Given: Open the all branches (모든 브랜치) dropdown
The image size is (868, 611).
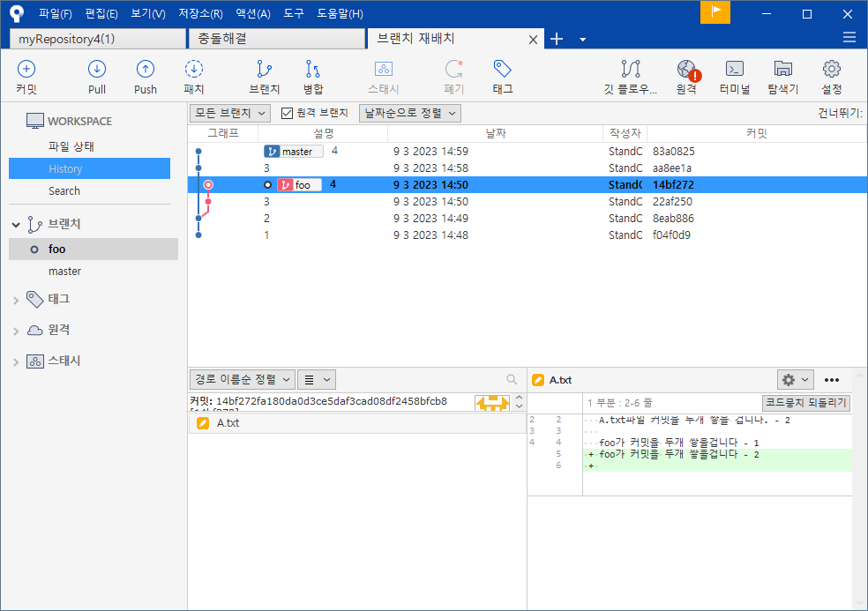Looking at the screenshot, I should point(229,113).
